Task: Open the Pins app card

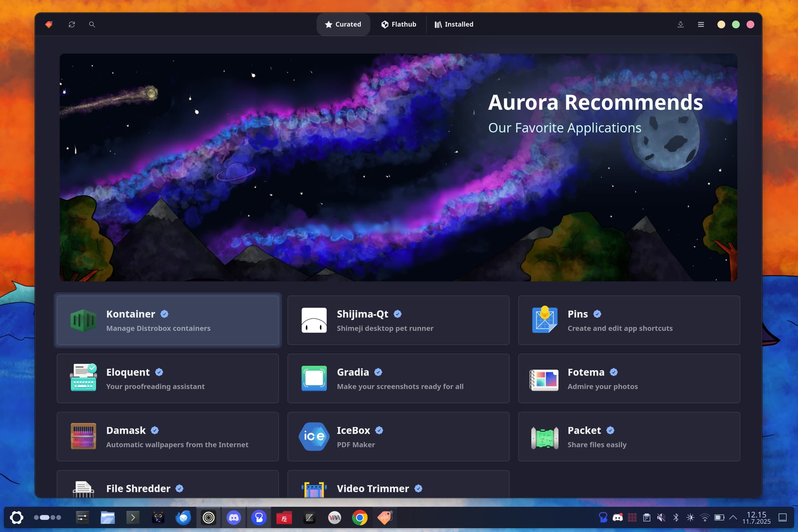Action: [629, 320]
